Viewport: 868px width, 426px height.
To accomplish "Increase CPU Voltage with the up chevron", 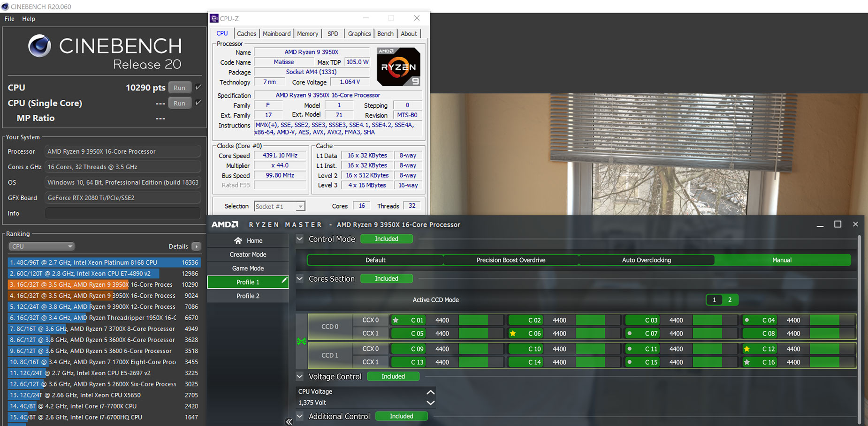I will 430,392.
